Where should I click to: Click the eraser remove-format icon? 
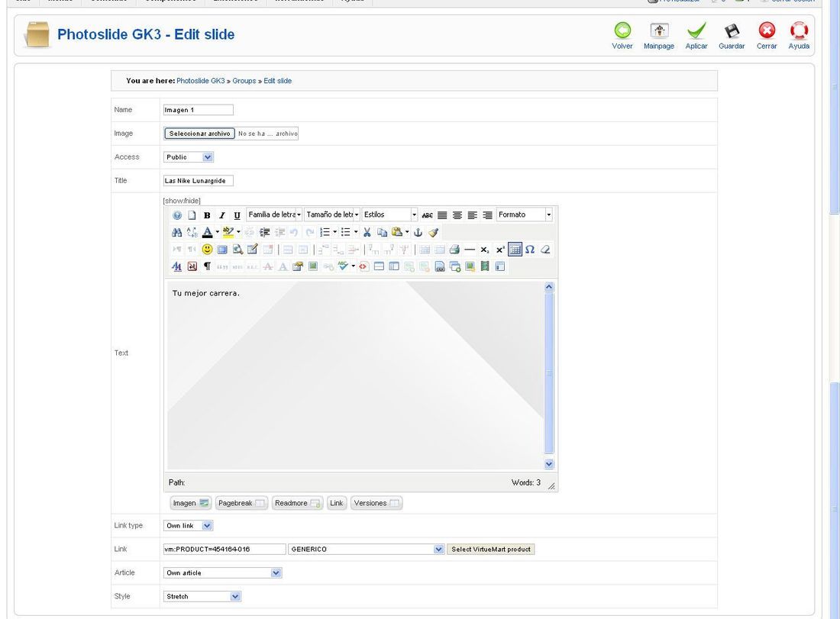544,250
